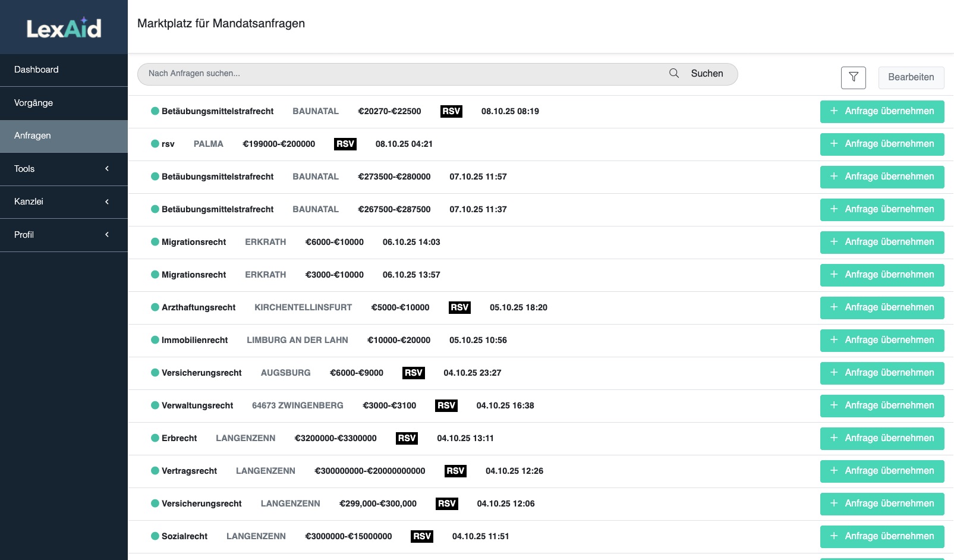Click the Suchen search button
The height and width of the screenshot is (560, 954).
click(x=707, y=74)
